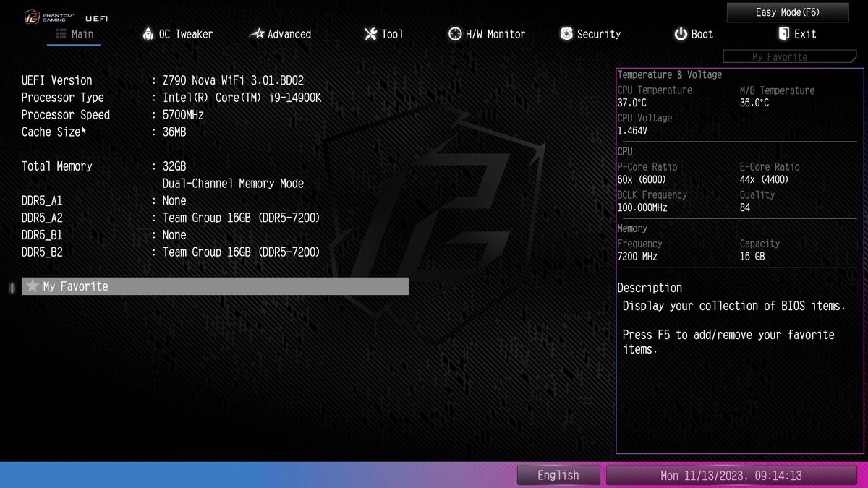Click the date and time display

(731, 476)
